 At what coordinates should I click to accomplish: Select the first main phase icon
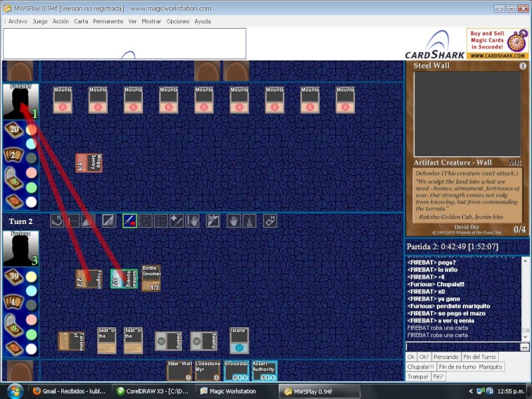109,221
